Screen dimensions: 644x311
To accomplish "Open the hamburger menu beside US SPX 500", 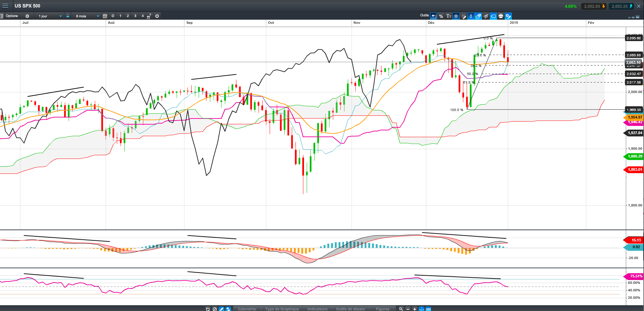I will click(5, 6).
